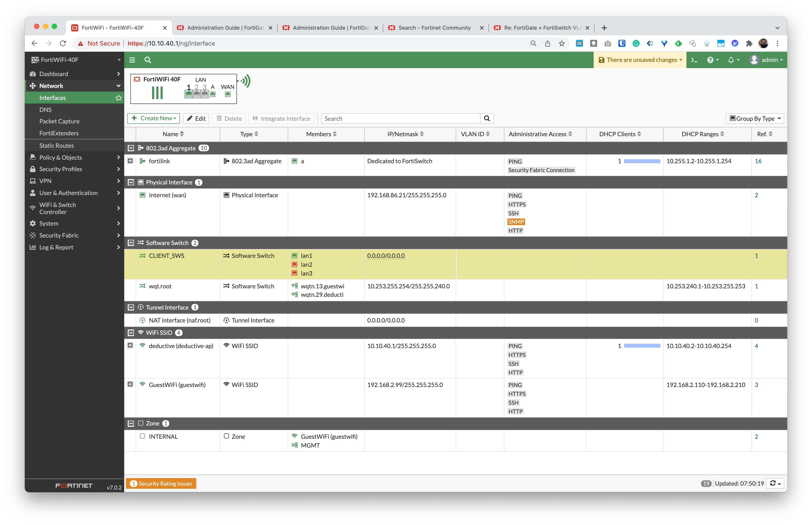Sort by the Ref. column
Screen dimensions: 812x525
765,134
